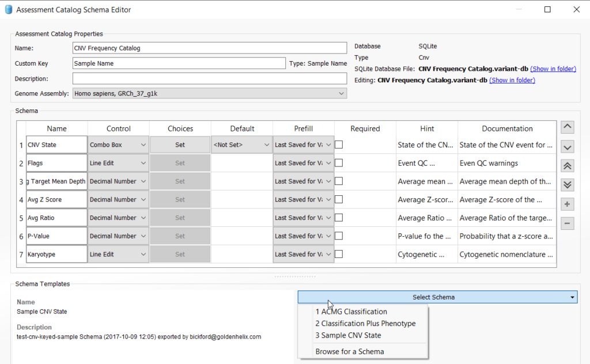Screen dimensions: 590x364
Task: Add a new schema field with the plus icon
Action: coord(567,204)
